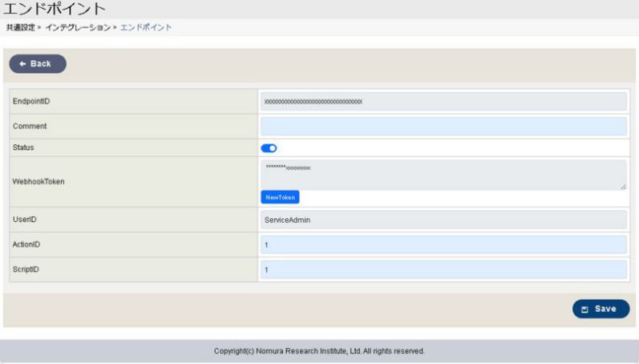Open the 共通設定 breadcrumb link
This screenshot has height=364, width=639.
tap(21, 28)
